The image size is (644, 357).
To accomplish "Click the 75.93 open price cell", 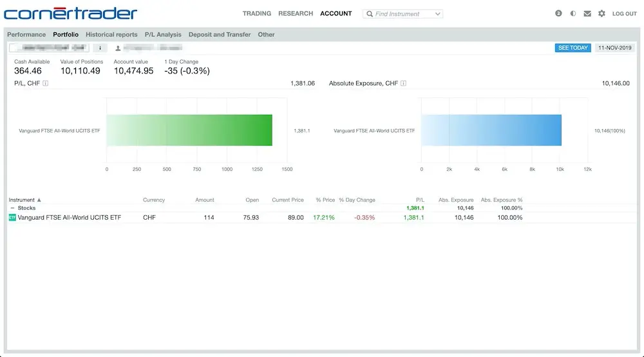I will [x=251, y=217].
